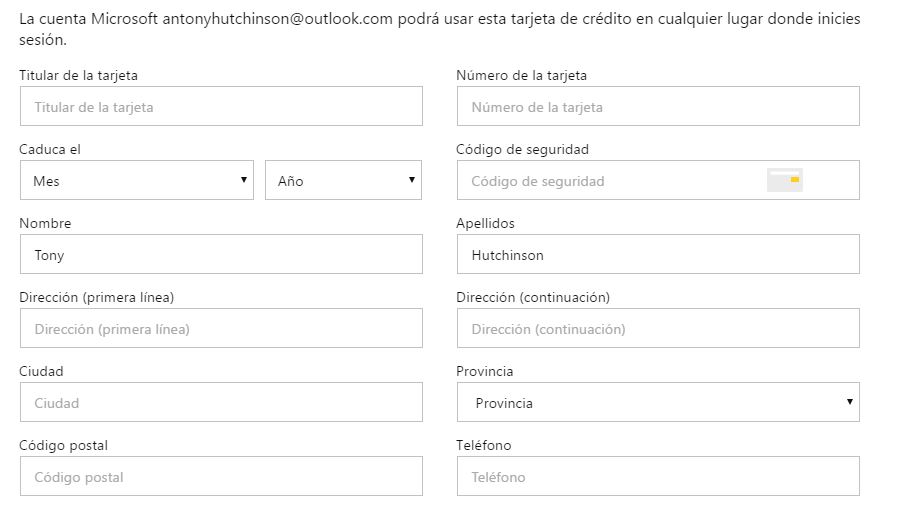This screenshot has height=512, width=901.
Task: Click the 'Caduca el' label text
Action: pos(50,149)
